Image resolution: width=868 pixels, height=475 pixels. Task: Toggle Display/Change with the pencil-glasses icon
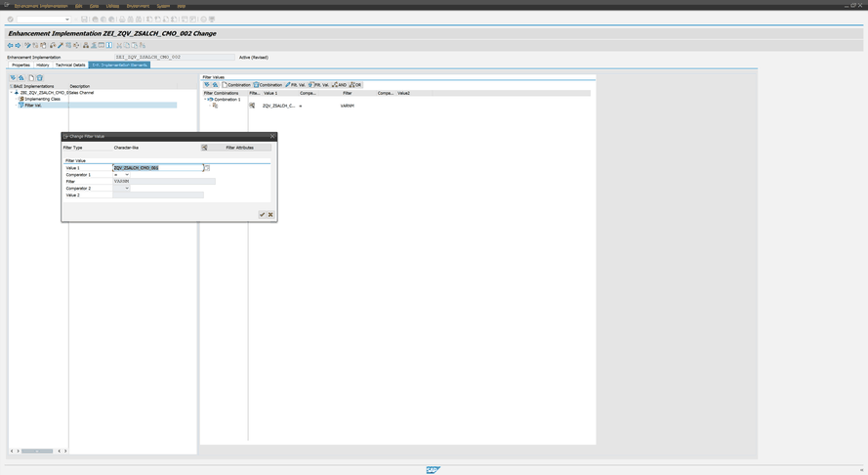point(27,46)
